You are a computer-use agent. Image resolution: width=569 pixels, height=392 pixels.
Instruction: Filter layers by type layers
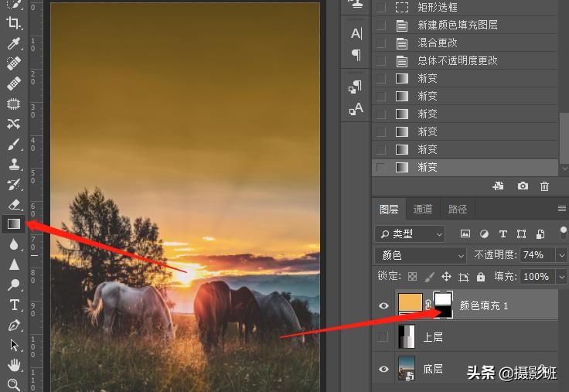tap(503, 234)
